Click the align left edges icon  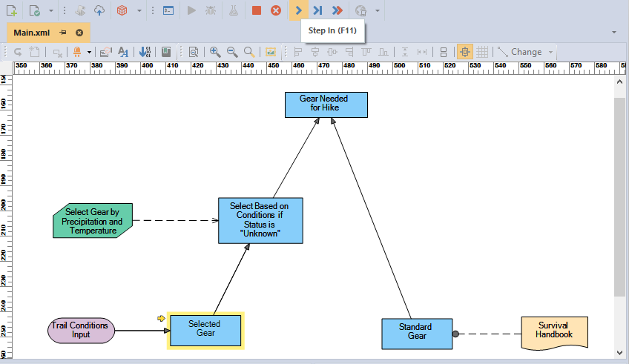pyautogui.click(x=298, y=52)
